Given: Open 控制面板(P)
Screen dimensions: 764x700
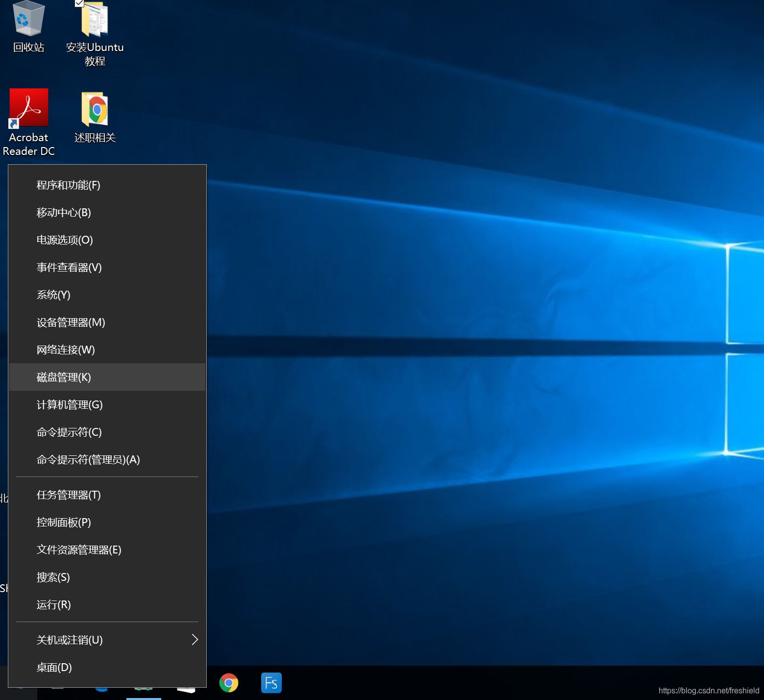Looking at the screenshot, I should click(107, 522).
